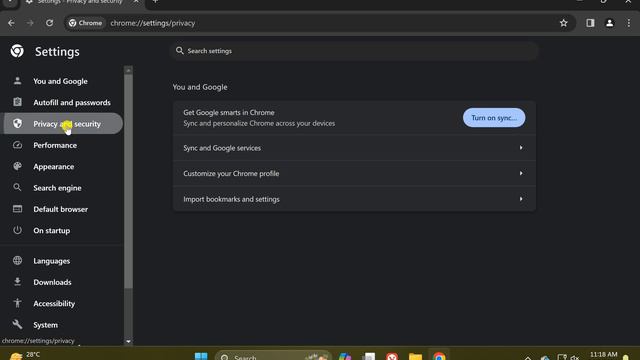Click Sync and Google services row text
This screenshot has height=360, width=640.
click(x=222, y=148)
